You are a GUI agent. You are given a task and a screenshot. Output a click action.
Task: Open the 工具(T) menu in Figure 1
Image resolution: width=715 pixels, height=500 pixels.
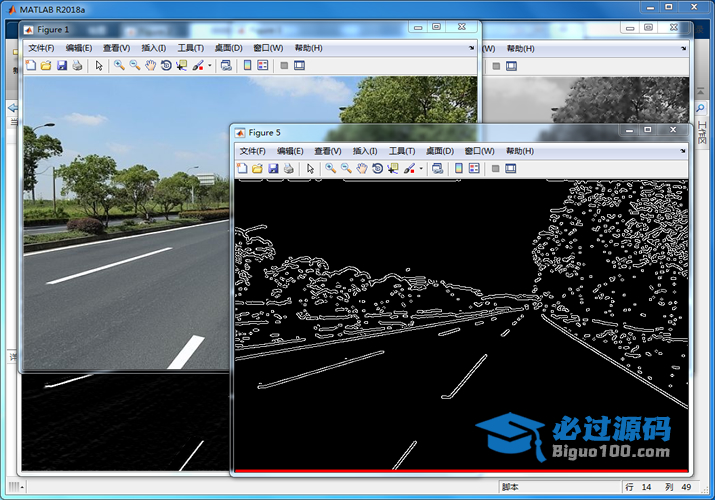(190, 48)
